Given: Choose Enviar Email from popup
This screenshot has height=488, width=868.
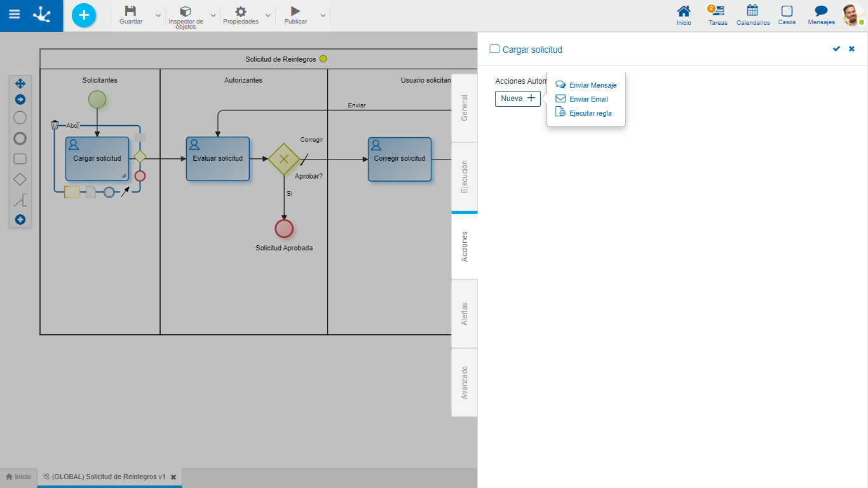Looking at the screenshot, I should [582, 99].
